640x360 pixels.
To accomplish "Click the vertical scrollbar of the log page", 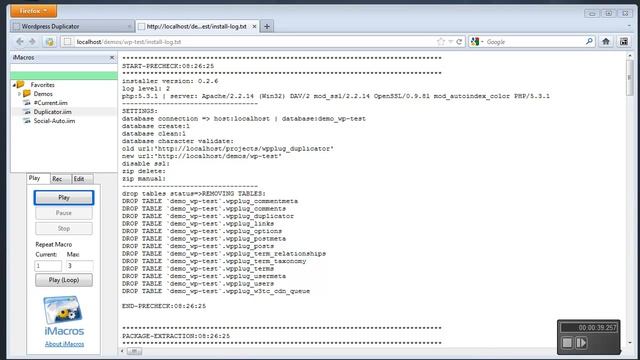I will click(630, 198).
